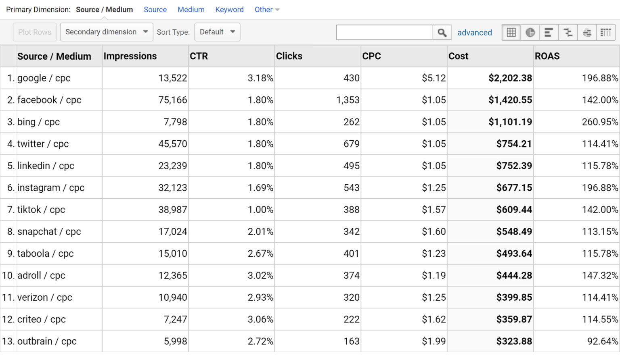Image resolution: width=620 pixels, height=364 pixels.
Task: Click into the table search field
Action: click(x=384, y=33)
